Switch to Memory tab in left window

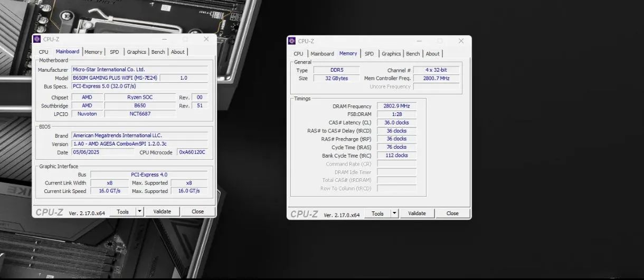(x=93, y=52)
